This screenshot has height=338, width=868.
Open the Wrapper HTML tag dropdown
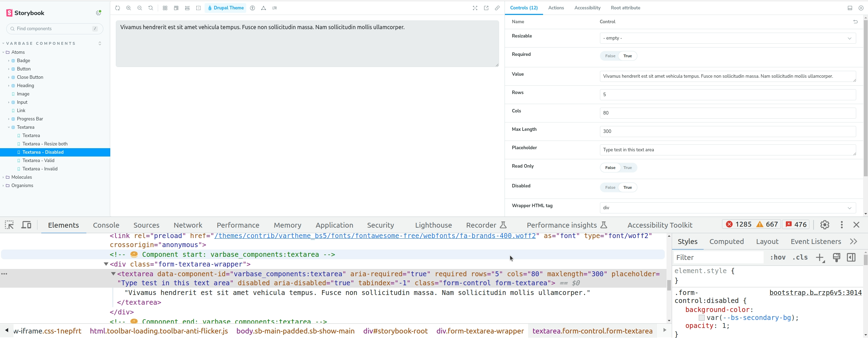(x=728, y=208)
